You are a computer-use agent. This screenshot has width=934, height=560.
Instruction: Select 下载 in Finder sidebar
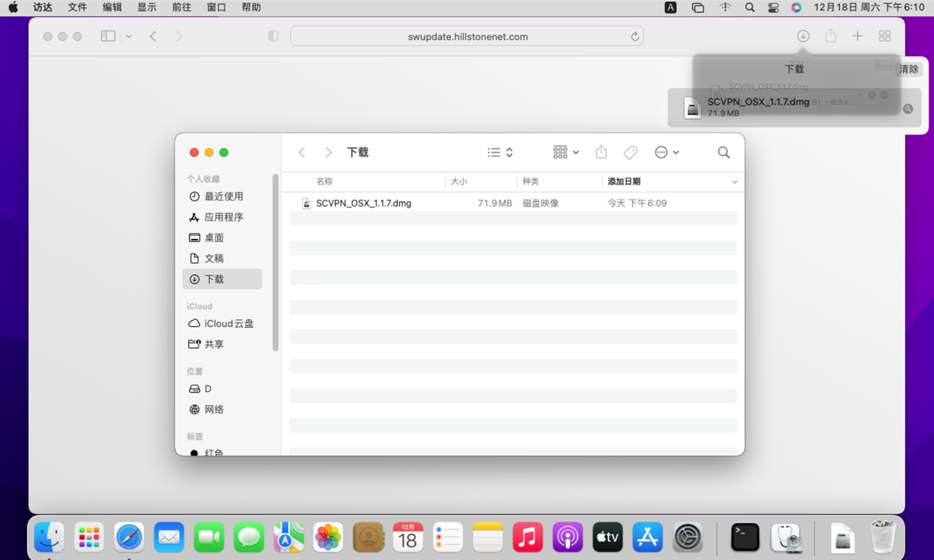coord(222,279)
